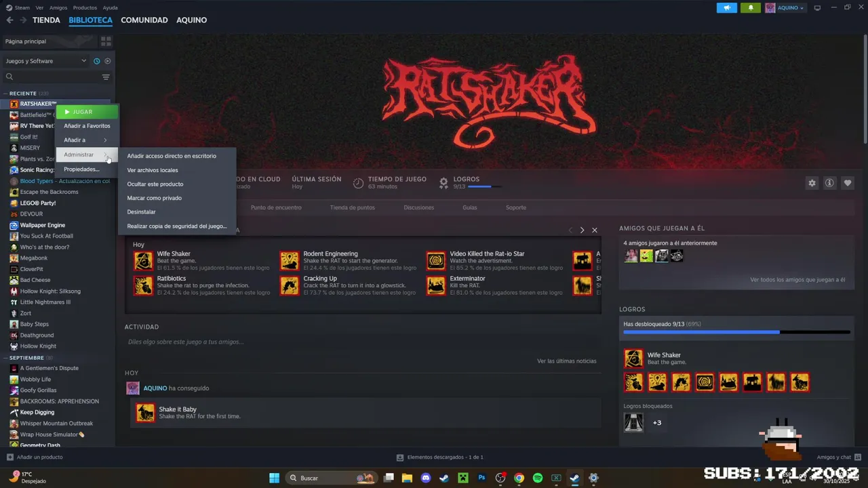The width and height of the screenshot is (868, 488).
Task: Open the Discusiones tab
Action: pos(418,207)
